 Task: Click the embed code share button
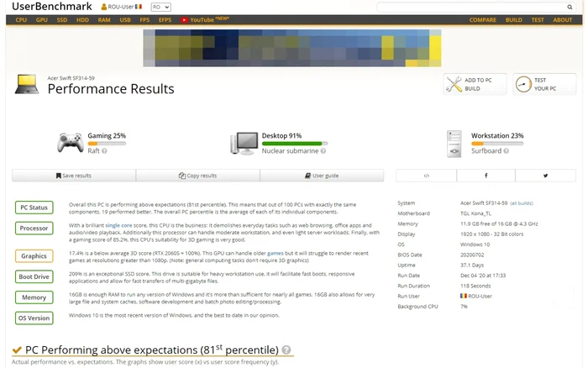point(427,176)
